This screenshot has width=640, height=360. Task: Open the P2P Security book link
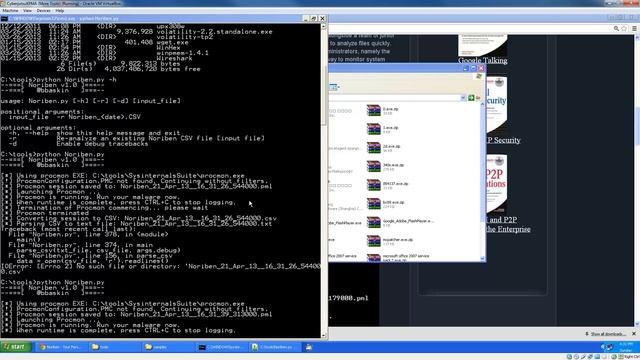tap(503, 140)
